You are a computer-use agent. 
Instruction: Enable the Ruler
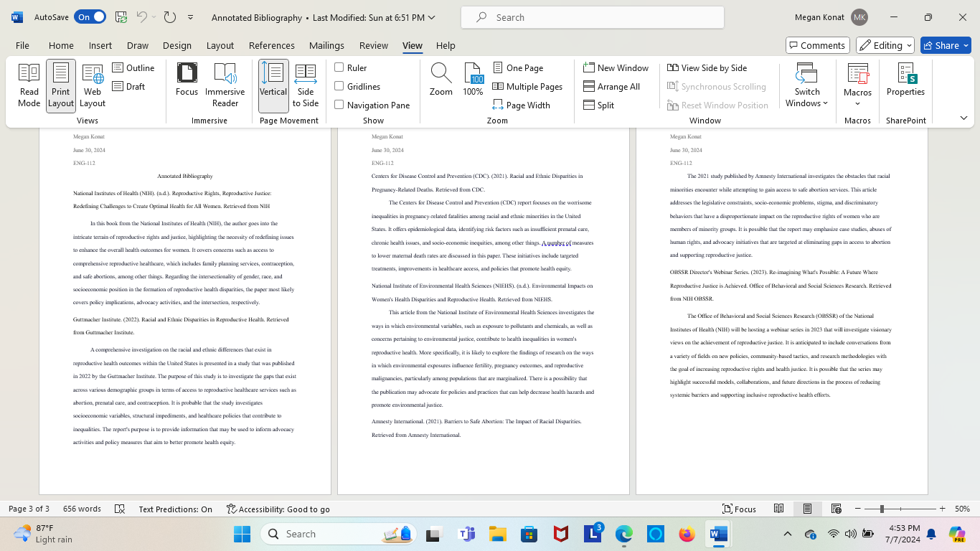click(x=339, y=67)
